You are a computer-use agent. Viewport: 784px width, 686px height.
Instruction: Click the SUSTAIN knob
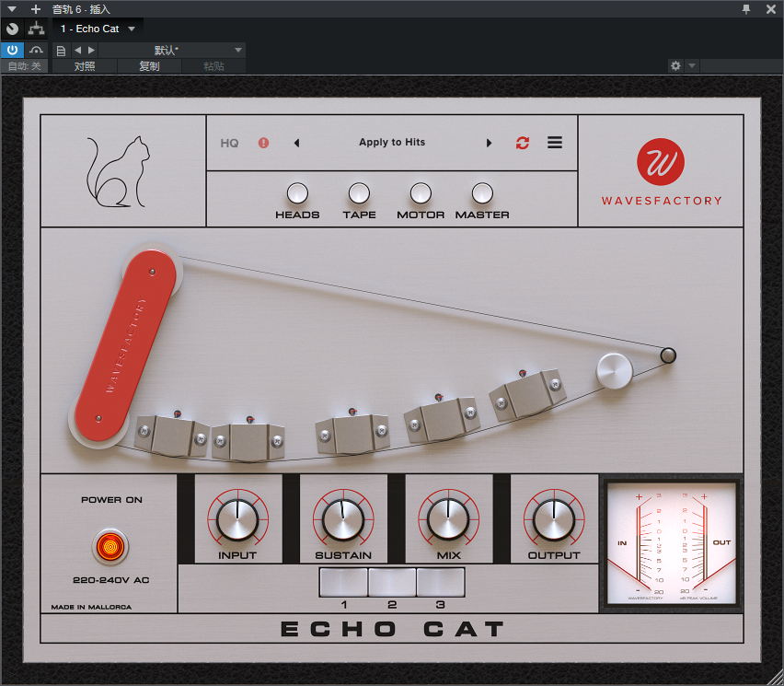point(343,519)
